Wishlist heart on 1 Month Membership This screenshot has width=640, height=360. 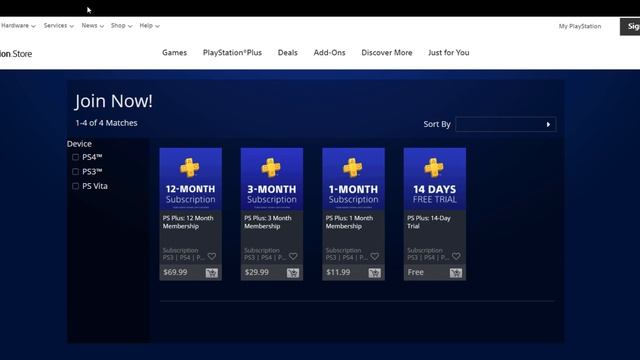(x=374, y=256)
